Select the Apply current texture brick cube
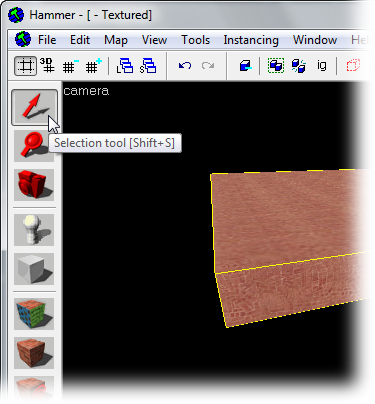Image resolution: width=375 pixels, height=404 pixels. point(34,353)
